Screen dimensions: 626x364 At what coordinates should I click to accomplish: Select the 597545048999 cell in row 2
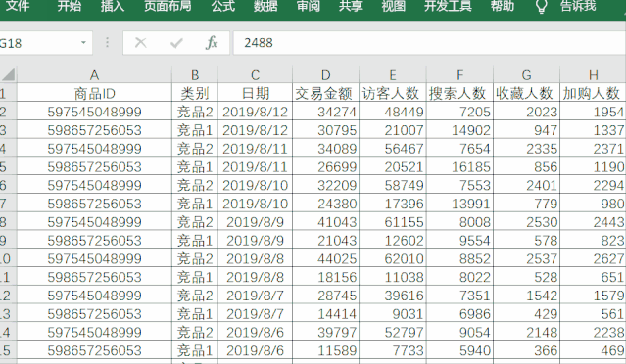[94, 112]
